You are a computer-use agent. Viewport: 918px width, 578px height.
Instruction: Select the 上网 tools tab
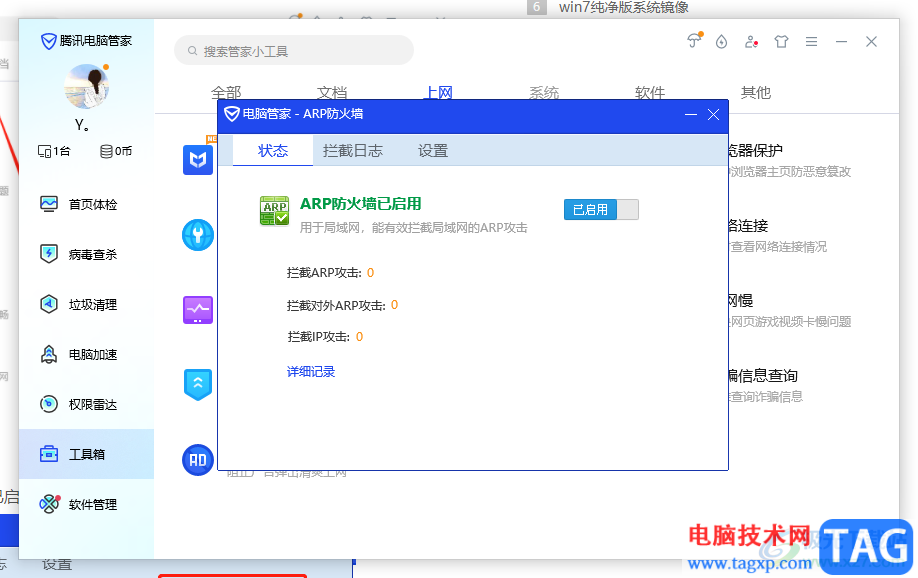click(x=438, y=93)
